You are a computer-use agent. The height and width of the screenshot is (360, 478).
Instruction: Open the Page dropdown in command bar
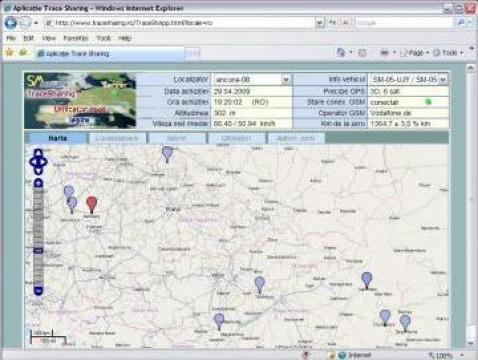pyautogui.click(x=415, y=53)
